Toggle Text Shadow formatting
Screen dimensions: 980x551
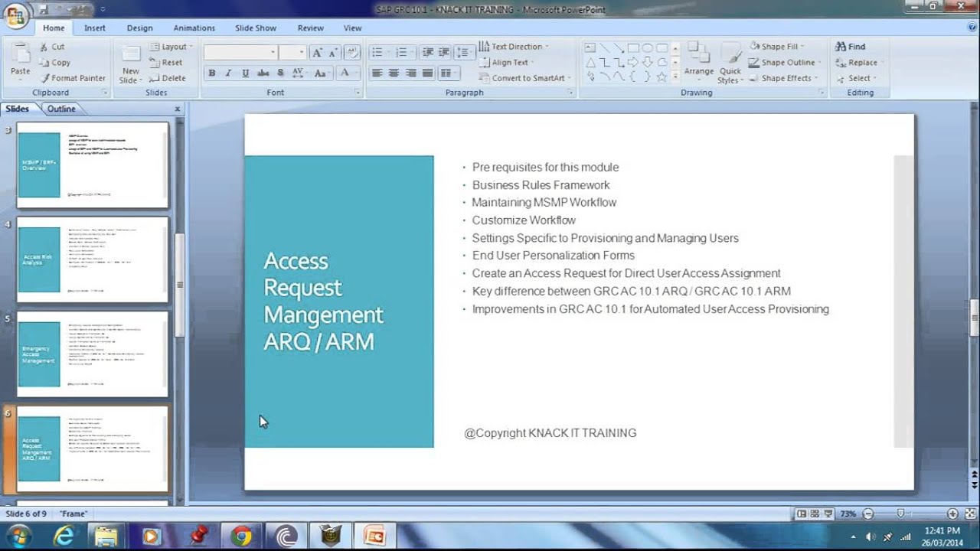pyautogui.click(x=280, y=73)
